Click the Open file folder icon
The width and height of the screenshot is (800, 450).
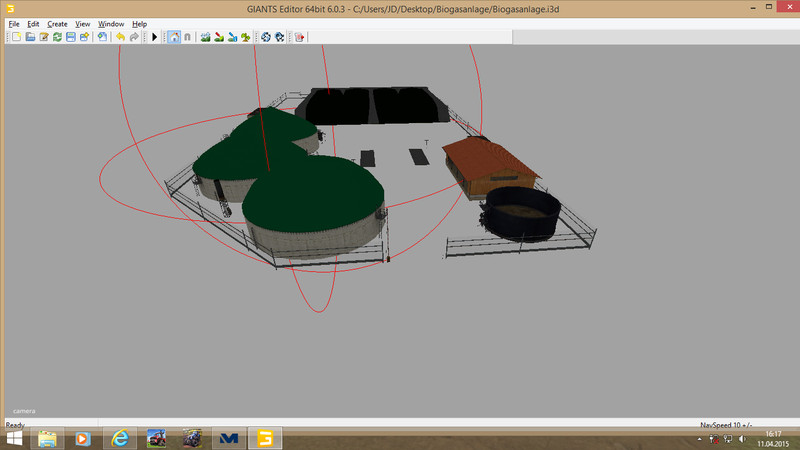point(30,37)
